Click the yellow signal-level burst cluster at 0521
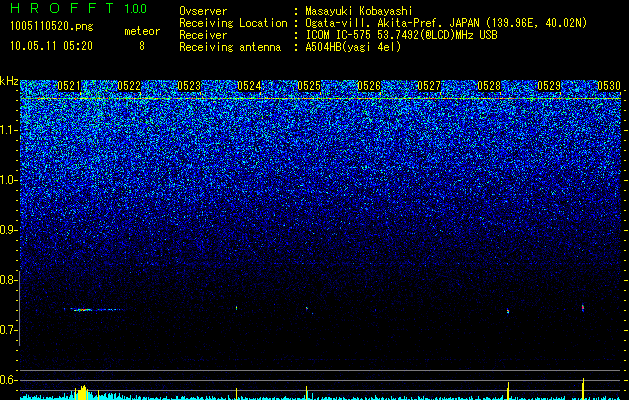The image size is (629, 400). [83, 392]
